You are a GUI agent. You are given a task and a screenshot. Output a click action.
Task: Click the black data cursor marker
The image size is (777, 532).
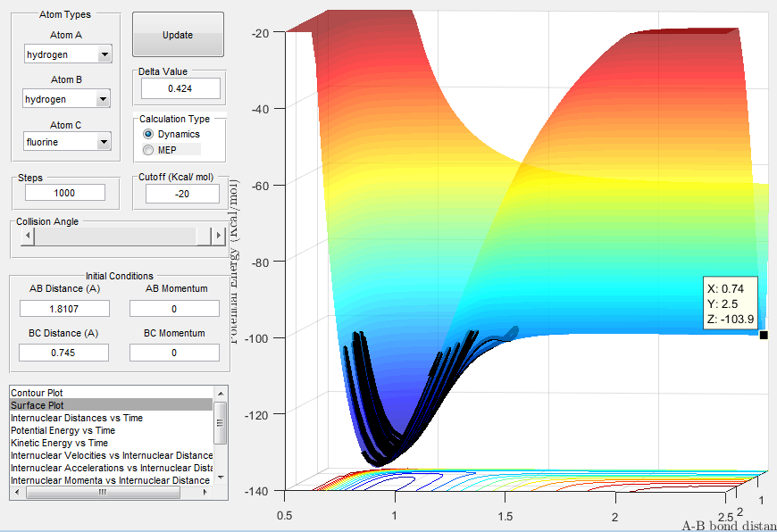[764, 336]
